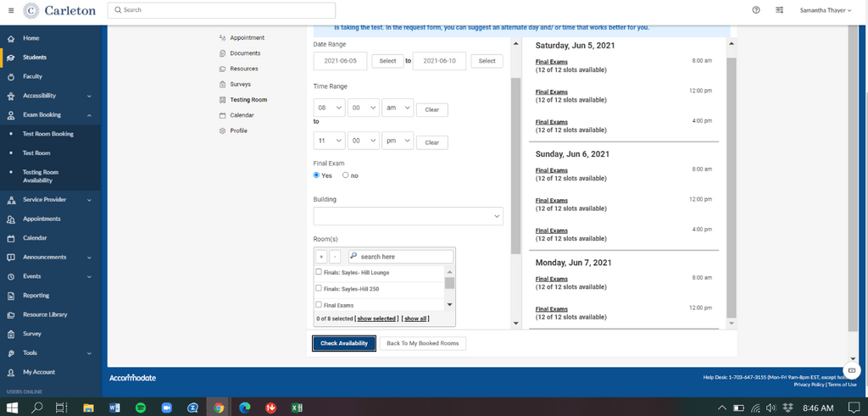Viewport: 868px width, 416px height.
Task: Click the Resource Library icon
Action: coord(10,315)
